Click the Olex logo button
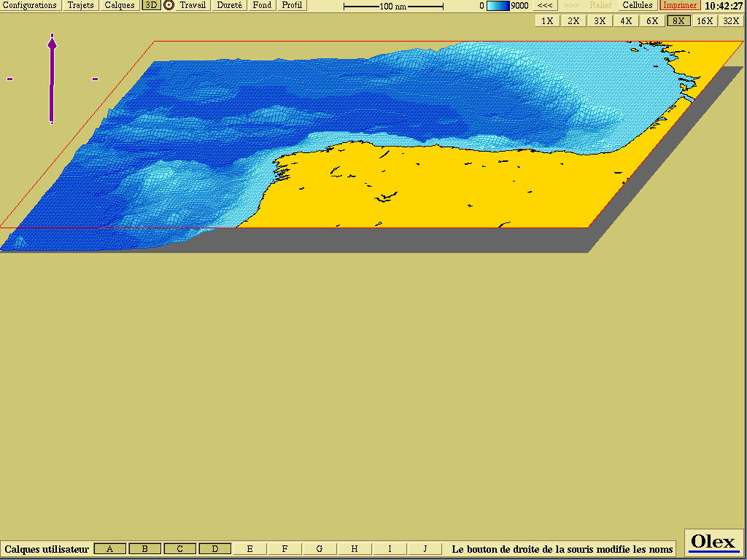Image resolution: width=747 pixels, height=560 pixels. tap(713, 542)
